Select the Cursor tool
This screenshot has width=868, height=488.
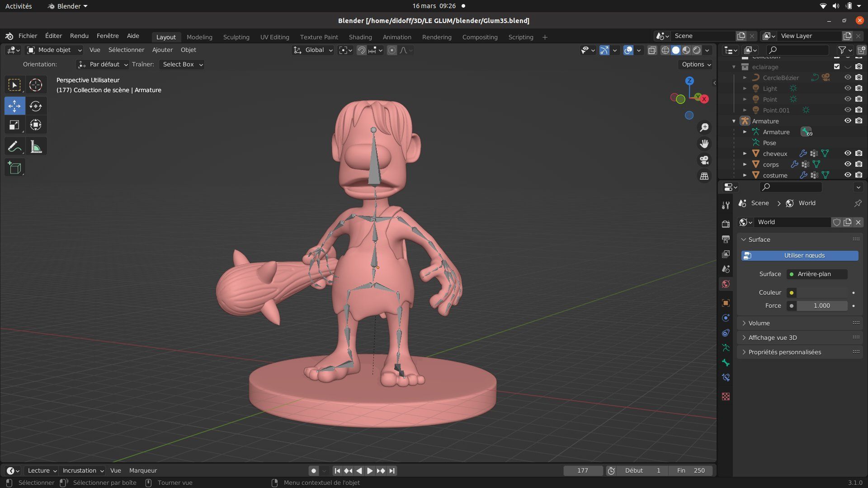(36, 85)
